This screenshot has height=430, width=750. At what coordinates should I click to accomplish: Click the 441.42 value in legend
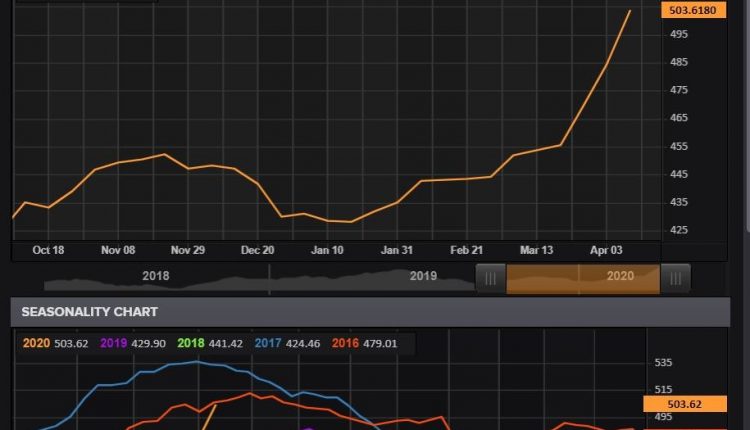tap(225, 343)
